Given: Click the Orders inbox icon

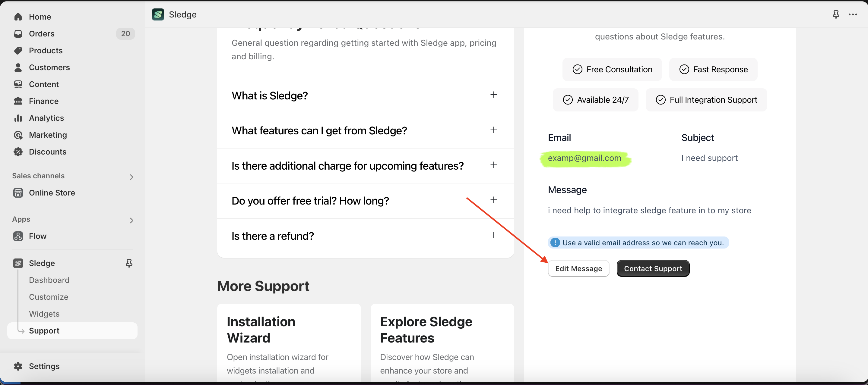Looking at the screenshot, I should coord(18,34).
